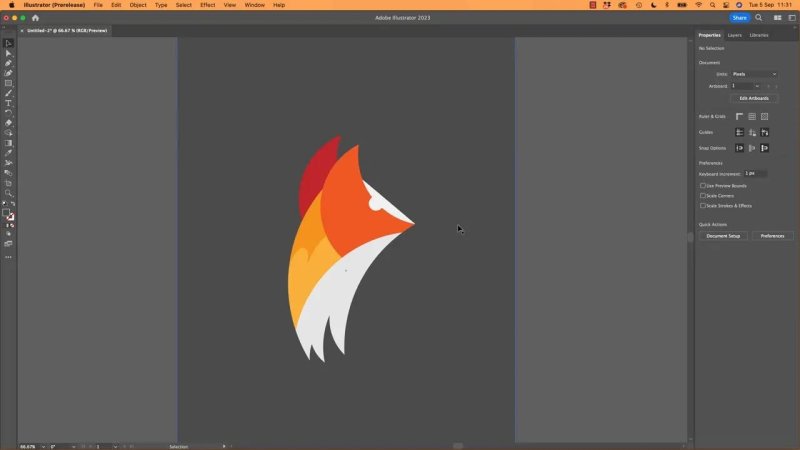
Task: Open zoom level dropdown in status bar
Action: (x=43, y=446)
